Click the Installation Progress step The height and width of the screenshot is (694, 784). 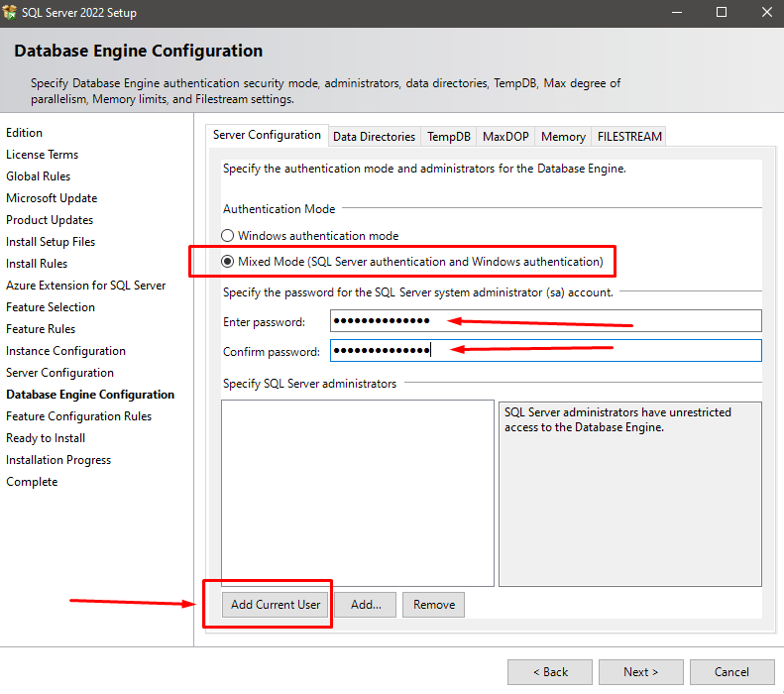tap(58, 460)
